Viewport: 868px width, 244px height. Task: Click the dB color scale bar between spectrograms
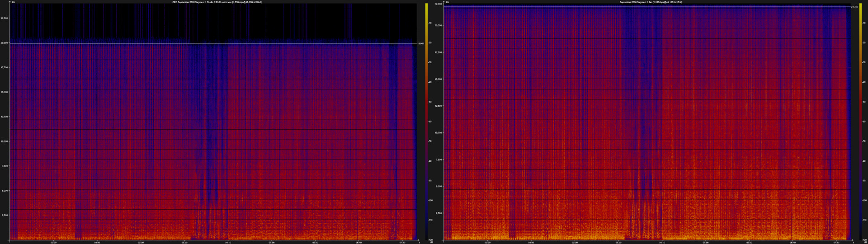pyautogui.click(x=426, y=122)
